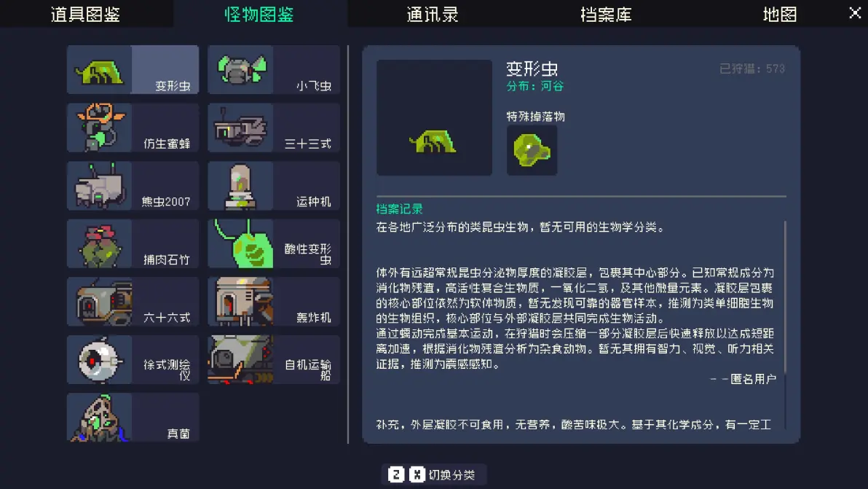
Task: Click the X key 切换分类 button
Action: (417, 474)
